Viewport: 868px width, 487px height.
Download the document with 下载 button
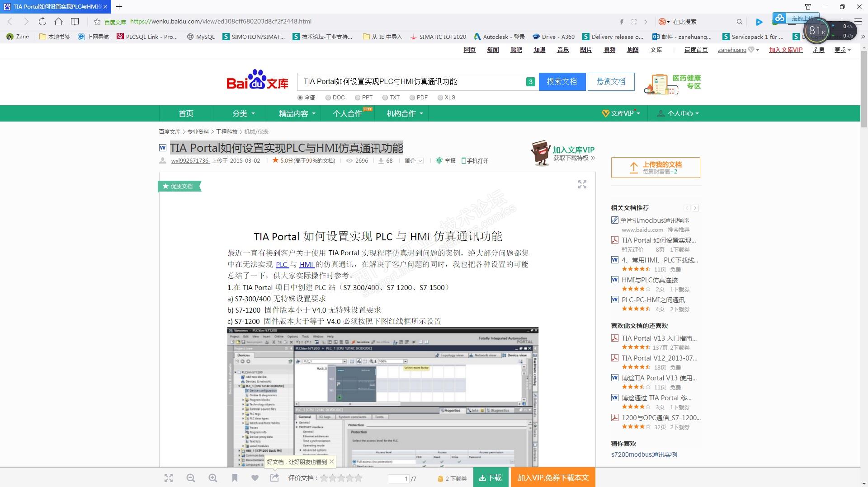pos(491,478)
